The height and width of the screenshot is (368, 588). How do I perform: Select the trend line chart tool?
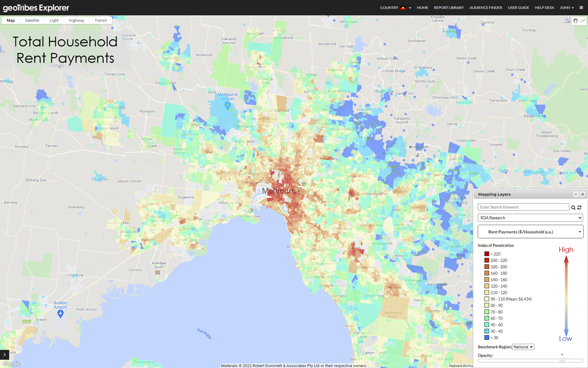pos(583,21)
